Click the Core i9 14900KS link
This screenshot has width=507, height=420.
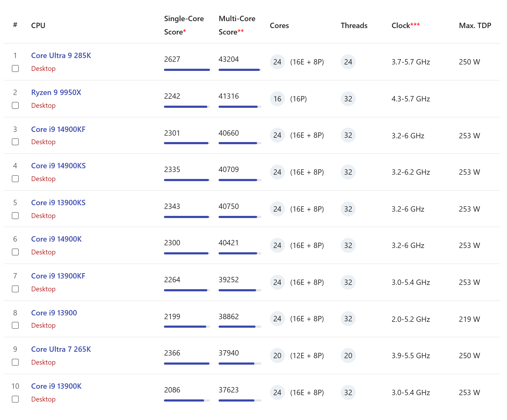pyautogui.click(x=58, y=166)
